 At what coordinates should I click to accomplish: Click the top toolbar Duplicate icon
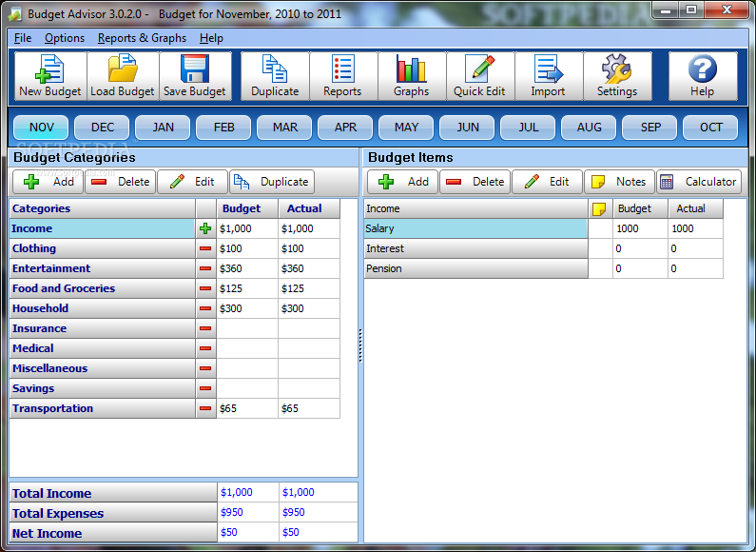(275, 76)
